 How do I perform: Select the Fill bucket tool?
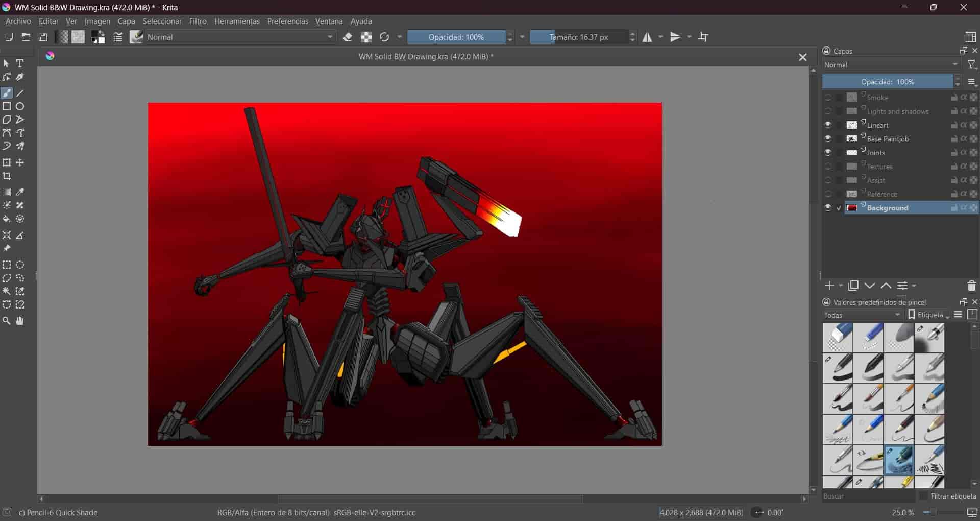(7, 219)
